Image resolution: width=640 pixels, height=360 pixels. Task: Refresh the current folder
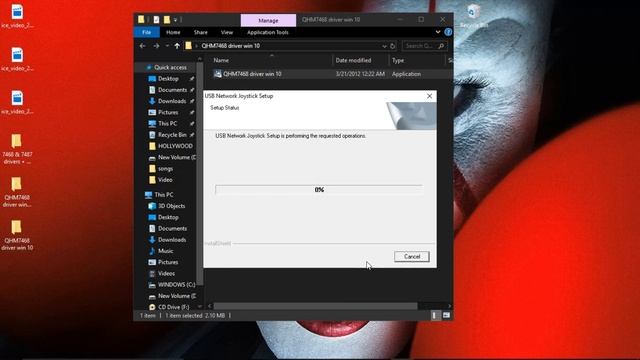393,46
